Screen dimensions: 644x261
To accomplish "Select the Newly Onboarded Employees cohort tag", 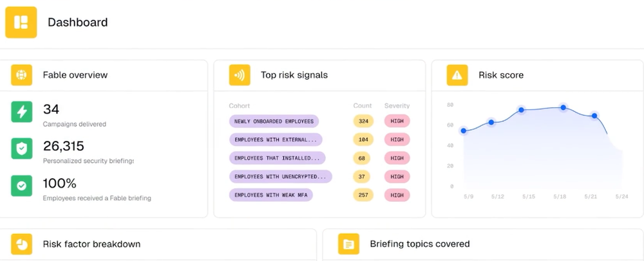I will pyautogui.click(x=274, y=121).
